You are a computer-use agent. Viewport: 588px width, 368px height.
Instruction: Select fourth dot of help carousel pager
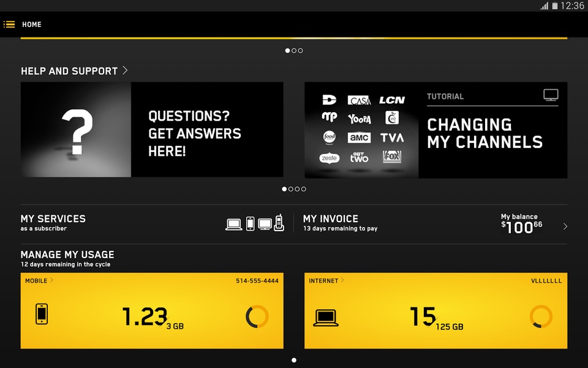[303, 189]
